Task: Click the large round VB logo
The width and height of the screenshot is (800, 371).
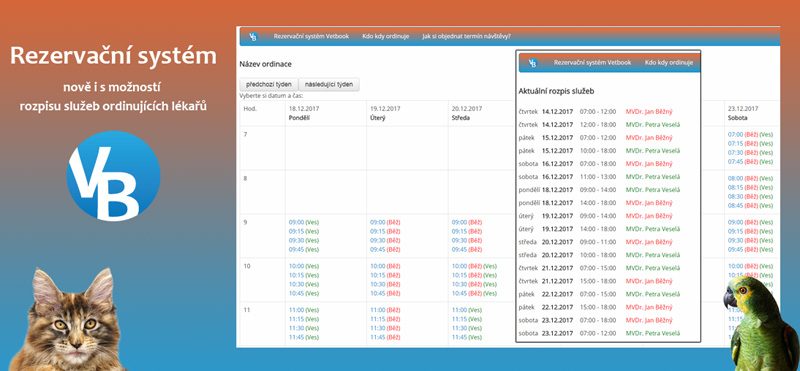Action: (113, 175)
